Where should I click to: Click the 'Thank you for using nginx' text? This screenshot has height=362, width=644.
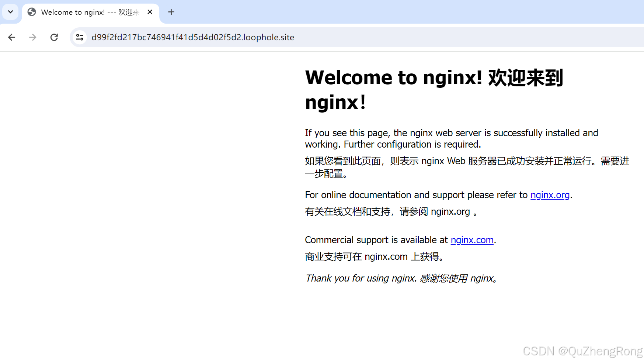click(401, 278)
